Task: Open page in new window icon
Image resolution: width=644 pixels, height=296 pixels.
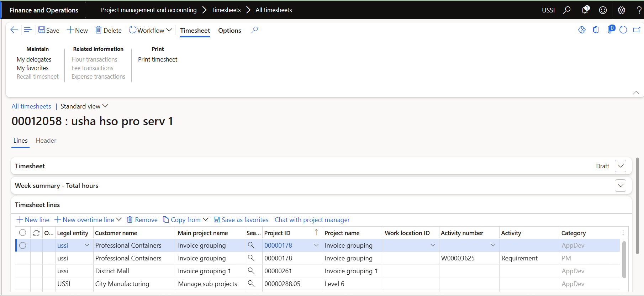Action: (637, 30)
